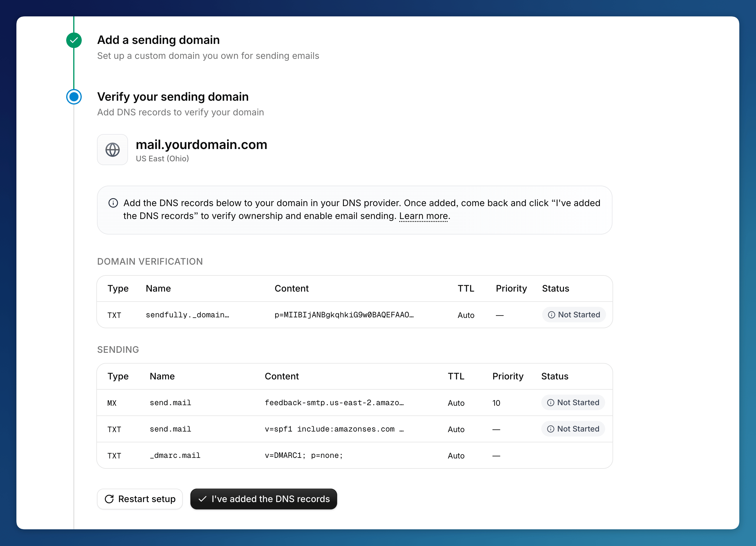Click the DOMAIN VERIFICATION section heading
The image size is (756, 546).
pyautogui.click(x=150, y=261)
